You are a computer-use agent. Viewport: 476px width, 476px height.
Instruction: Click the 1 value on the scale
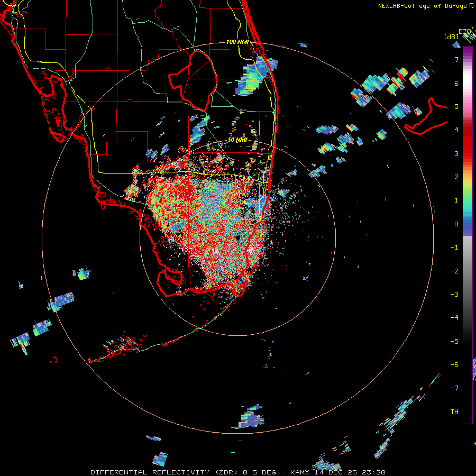[456, 200]
